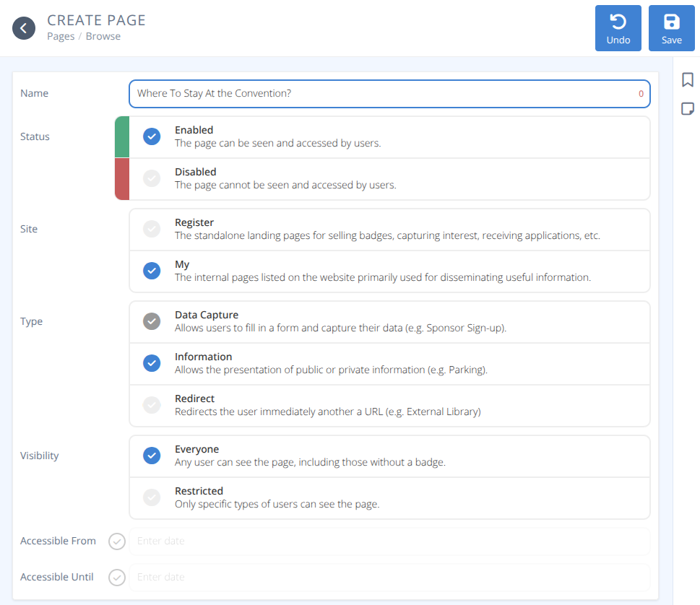Click the green Enabled status color bar
The height and width of the screenshot is (605, 700).
click(120, 136)
